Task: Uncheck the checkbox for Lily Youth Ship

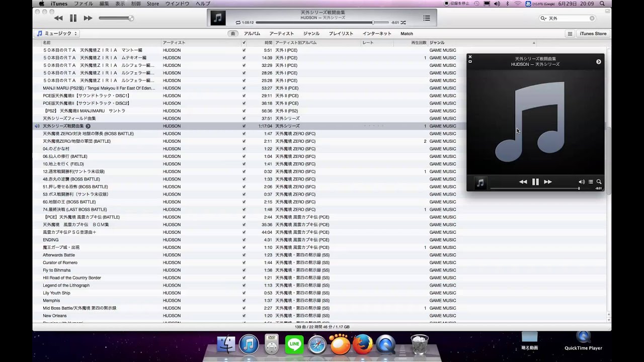Action: (x=244, y=293)
